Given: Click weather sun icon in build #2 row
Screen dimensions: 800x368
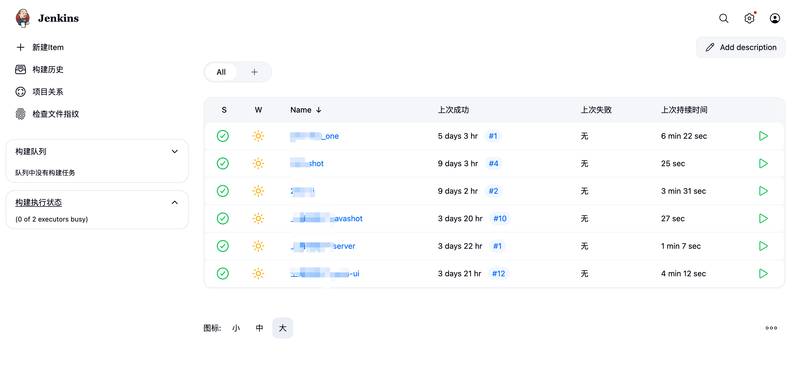Looking at the screenshot, I should (x=258, y=191).
